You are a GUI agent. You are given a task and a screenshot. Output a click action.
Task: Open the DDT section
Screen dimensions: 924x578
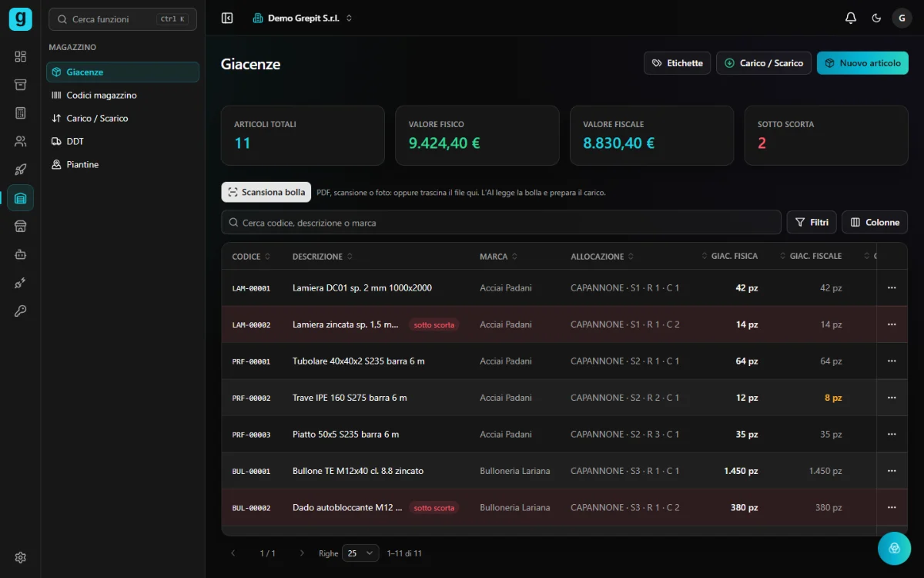pos(123,141)
